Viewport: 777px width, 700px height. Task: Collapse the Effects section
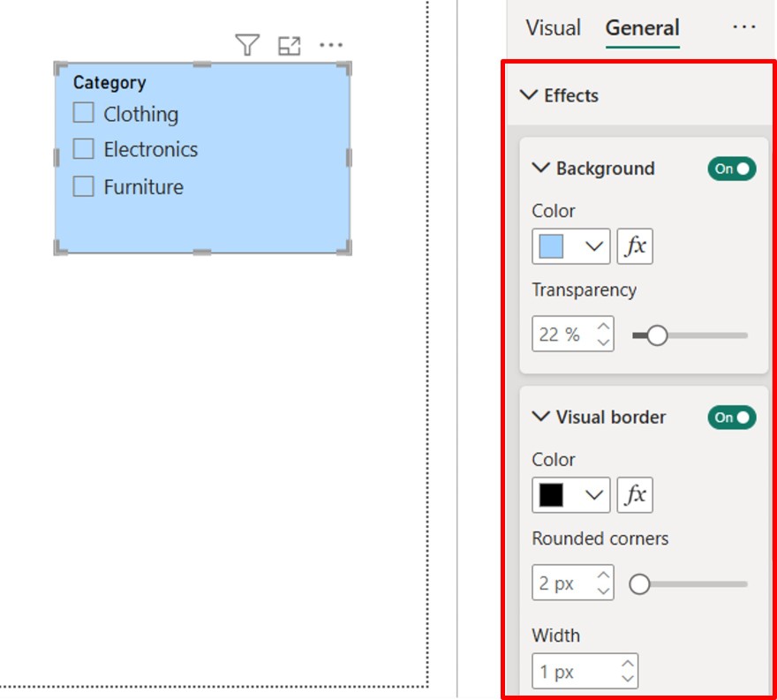point(530,95)
